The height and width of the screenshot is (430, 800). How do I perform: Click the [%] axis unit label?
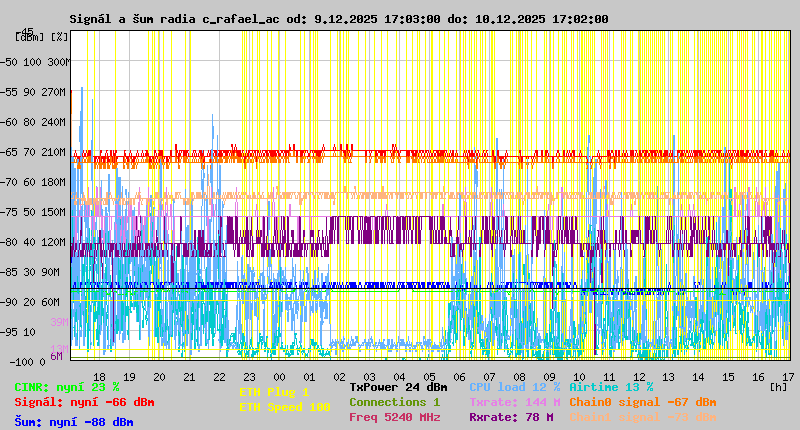[59, 37]
